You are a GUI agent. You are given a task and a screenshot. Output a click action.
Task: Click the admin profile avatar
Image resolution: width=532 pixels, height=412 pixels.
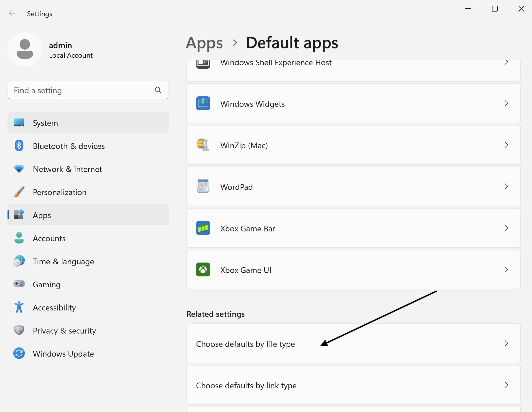(x=25, y=49)
